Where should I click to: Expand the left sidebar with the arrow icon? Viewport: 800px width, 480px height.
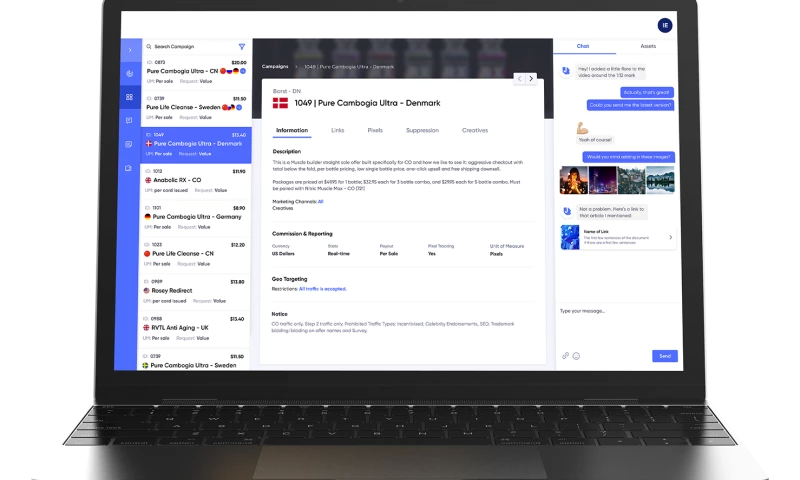pyautogui.click(x=129, y=49)
